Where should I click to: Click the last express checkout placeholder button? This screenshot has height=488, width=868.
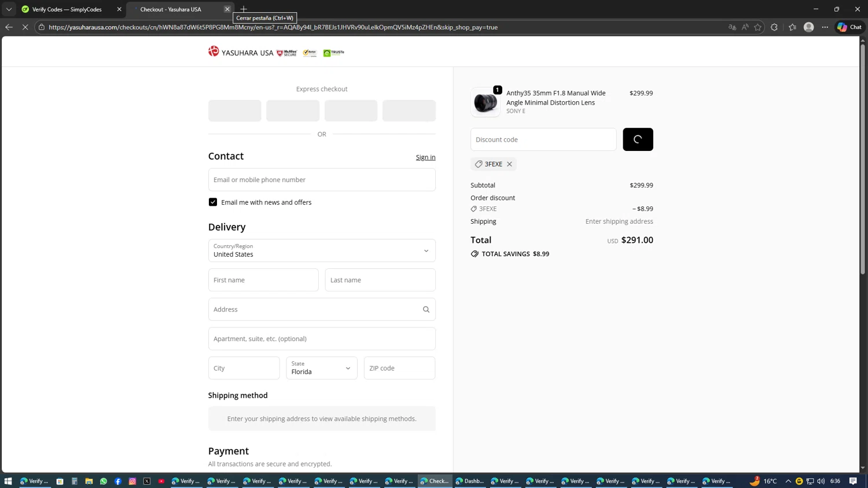(x=409, y=110)
